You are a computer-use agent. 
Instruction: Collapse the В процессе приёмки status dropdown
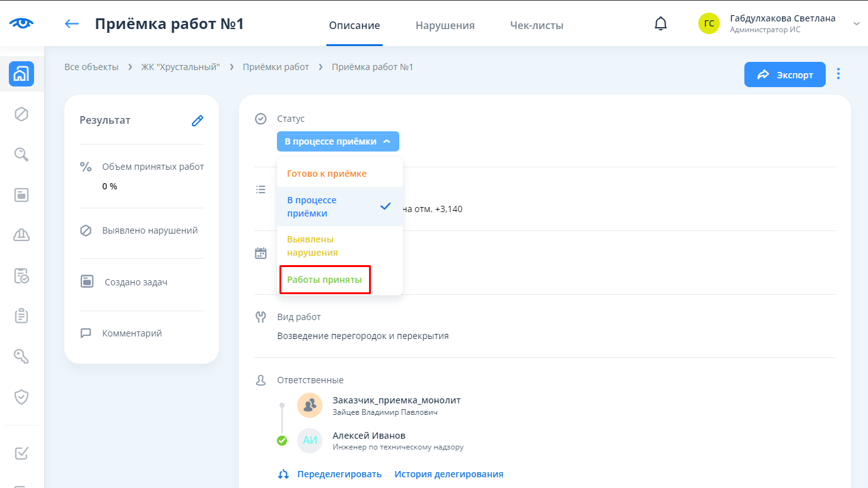point(337,141)
